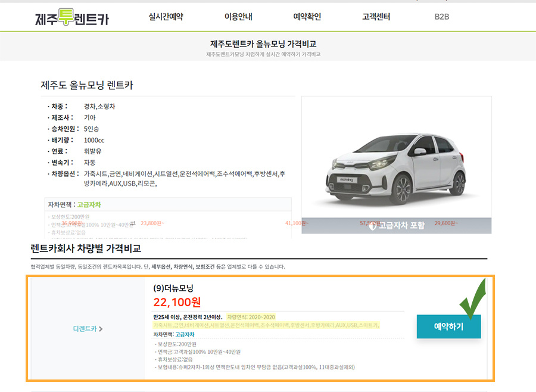Click the 29,600원~ price text

click(446, 223)
